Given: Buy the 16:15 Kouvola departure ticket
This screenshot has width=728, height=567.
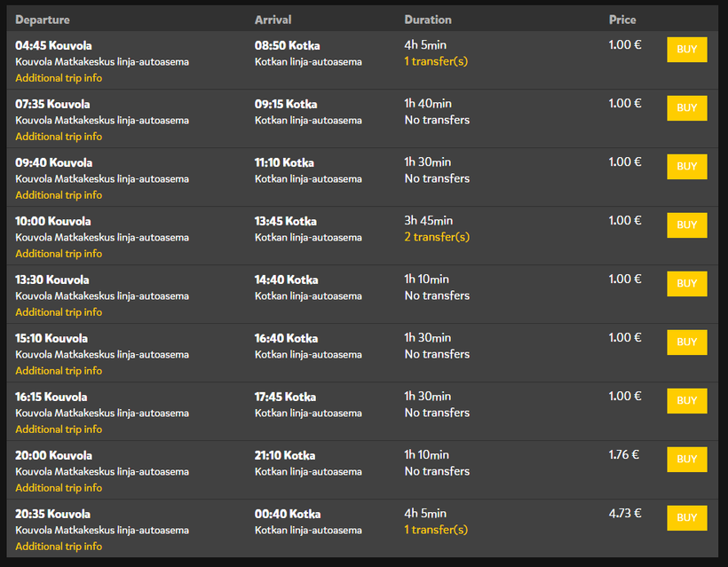Looking at the screenshot, I should pos(686,401).
